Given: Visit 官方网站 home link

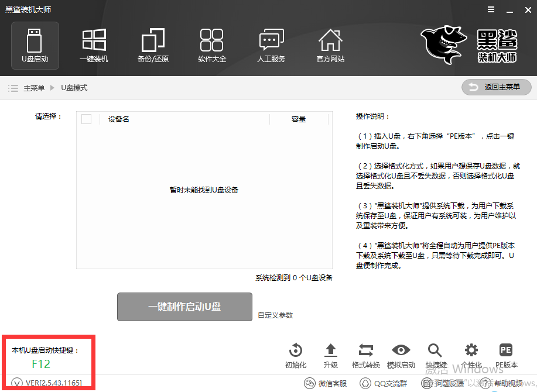Looking at the screenshot, I should (330, 46).
